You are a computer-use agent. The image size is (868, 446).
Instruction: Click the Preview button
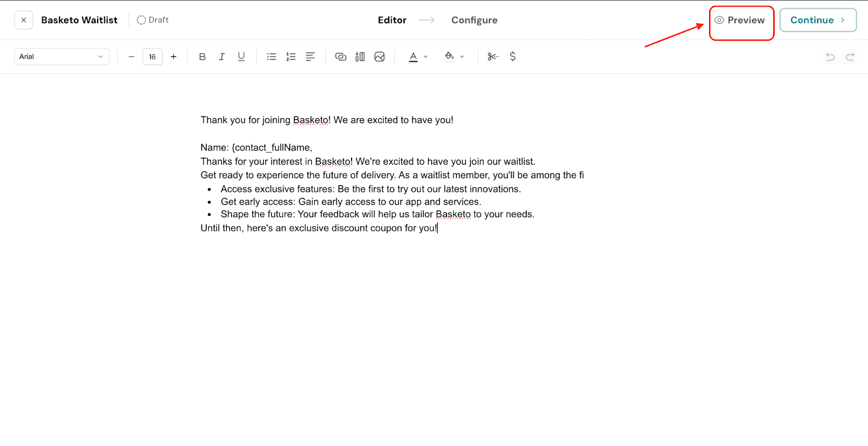coord(741,20)
